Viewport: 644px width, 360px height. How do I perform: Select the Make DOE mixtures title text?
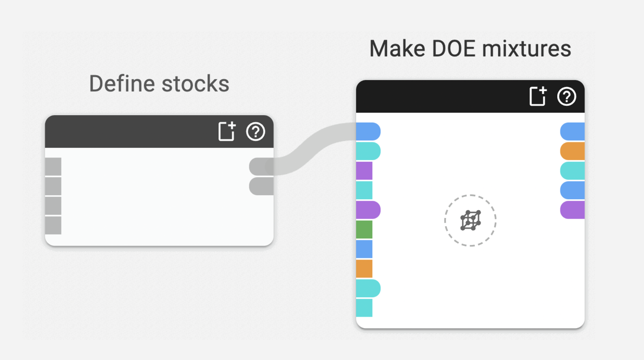point(470,49)
